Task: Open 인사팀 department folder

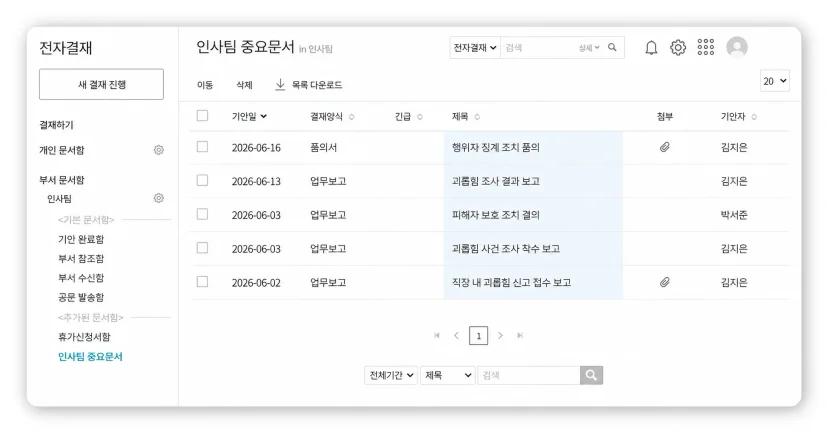Action: click(x=59, y=199)
